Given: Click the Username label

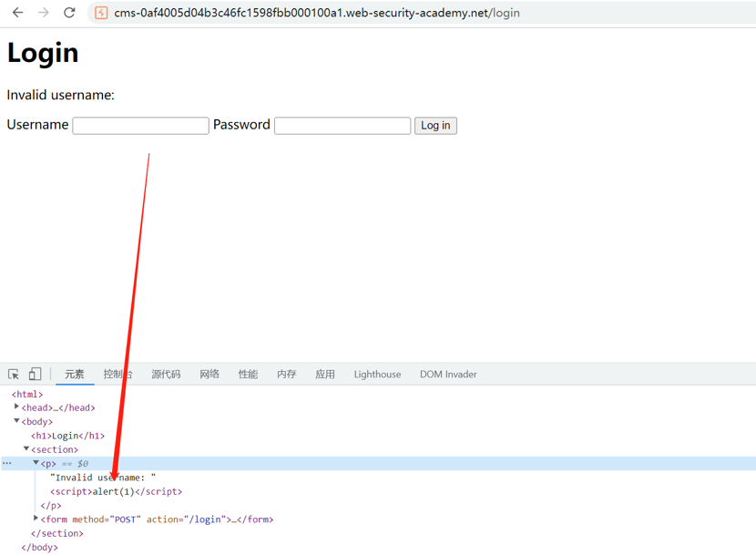Looking at the screenshot, I should 37,125.
